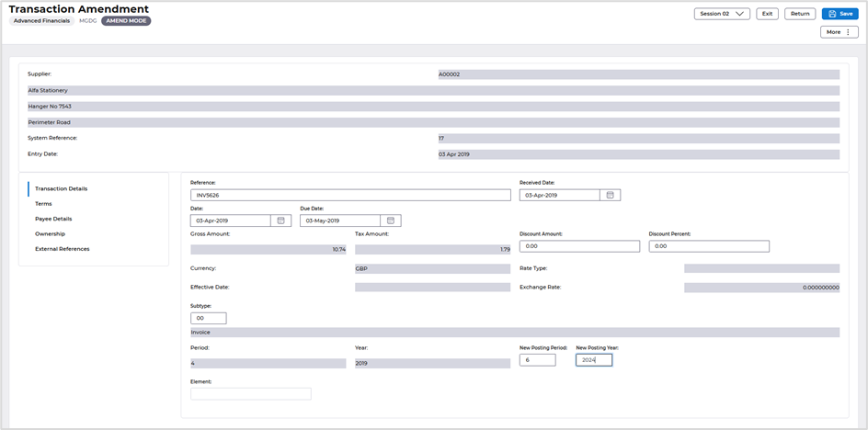Image resolution: width=868 pixels, height=430 pixels.
Task: Click the Tax Amount value 1.79
Action: [x=432, y=250]
